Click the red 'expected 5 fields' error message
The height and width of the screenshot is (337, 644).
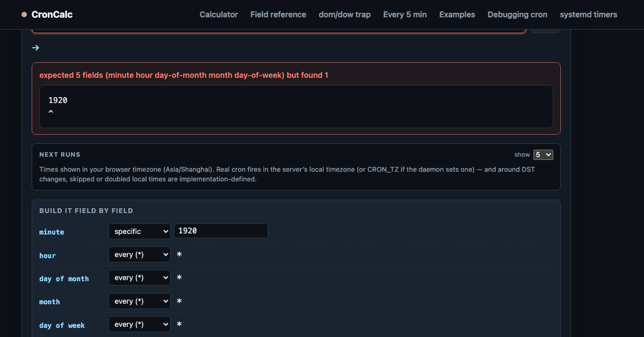[184, 75]
